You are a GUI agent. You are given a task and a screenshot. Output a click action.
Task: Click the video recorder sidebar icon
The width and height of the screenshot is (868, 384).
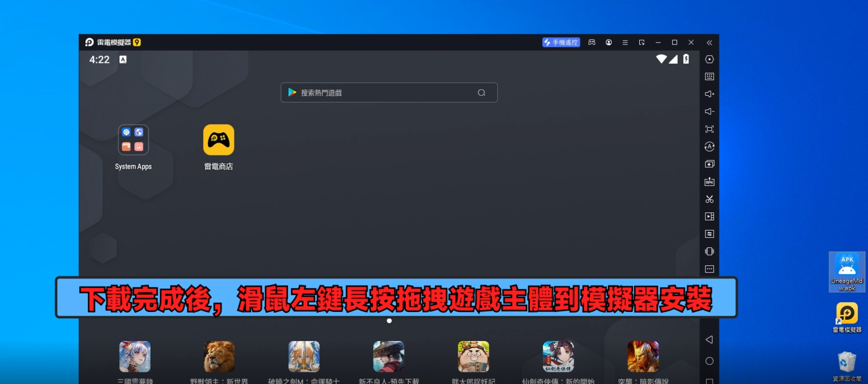pyautogui.click(x=709, y=216)
